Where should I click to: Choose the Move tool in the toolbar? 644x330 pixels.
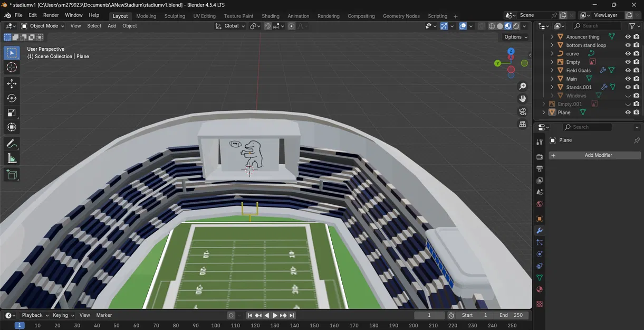coord(12,83)
